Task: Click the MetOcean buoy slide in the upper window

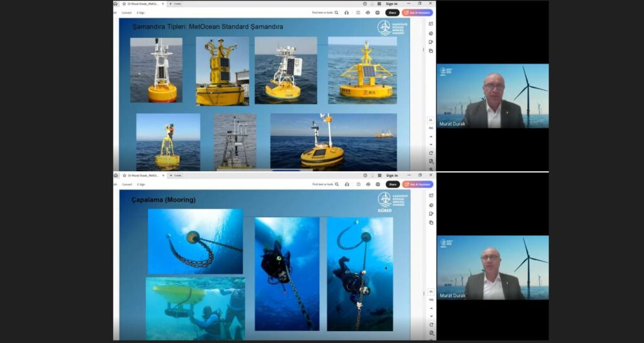Action: tap(264, 94)
